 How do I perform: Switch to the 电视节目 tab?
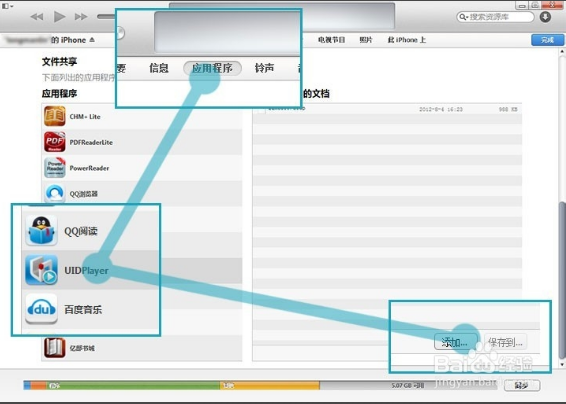[331, 40]
